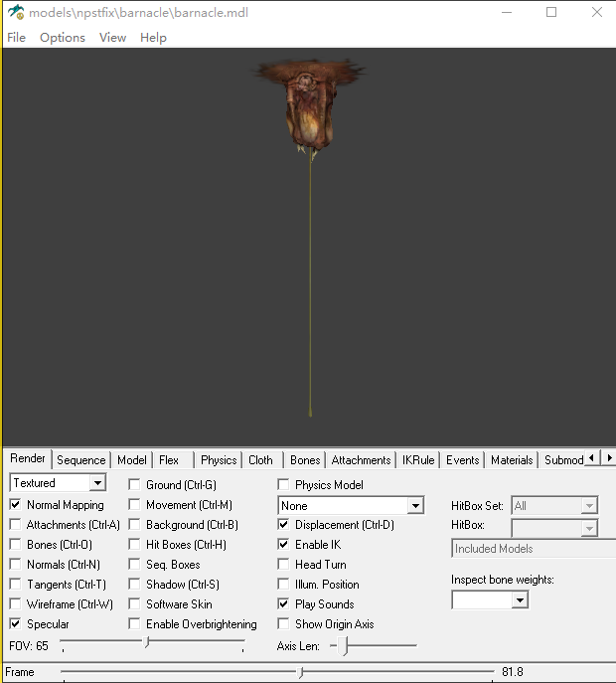The width and height of the screenshot is (616, 683).
Task: Enable the Attachments (Ctrl-A) checkbox
Action: click(15, 525)
